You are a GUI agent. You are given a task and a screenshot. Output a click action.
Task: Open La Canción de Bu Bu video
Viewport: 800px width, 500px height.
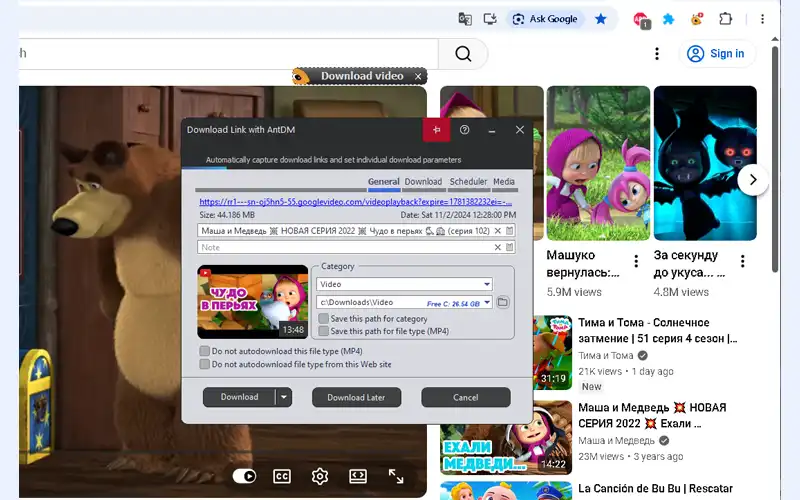(655, 489)
